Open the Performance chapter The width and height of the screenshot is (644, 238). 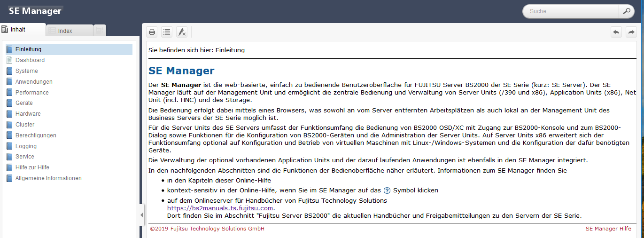[x=32, y=93]
